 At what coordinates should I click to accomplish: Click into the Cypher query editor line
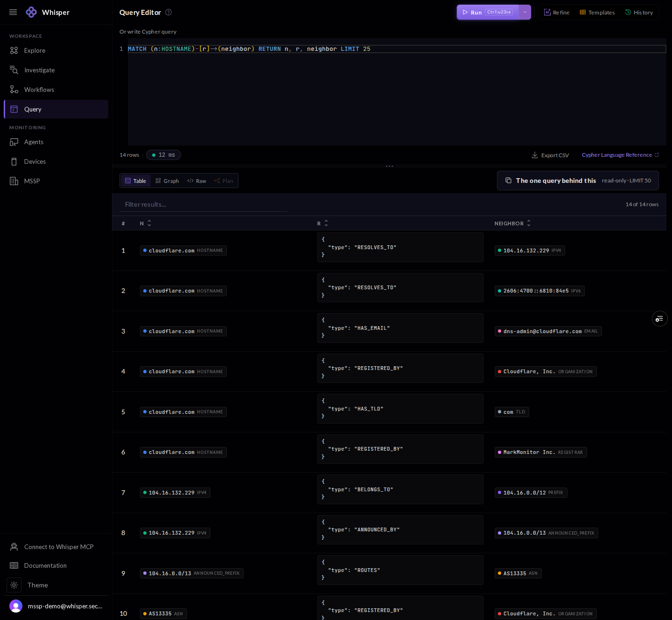[397, 49]
